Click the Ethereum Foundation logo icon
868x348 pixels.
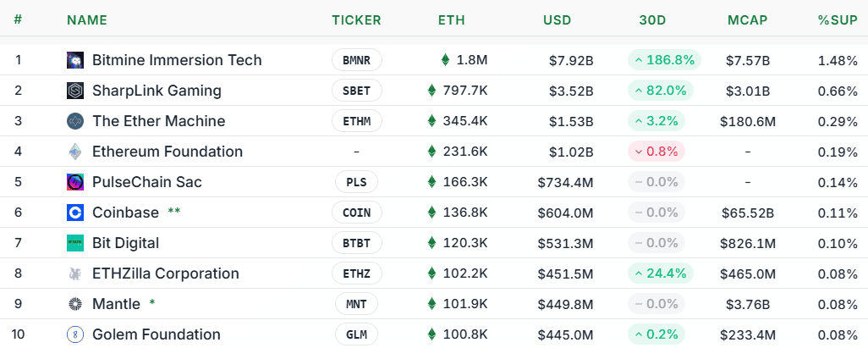pos(75,152)
